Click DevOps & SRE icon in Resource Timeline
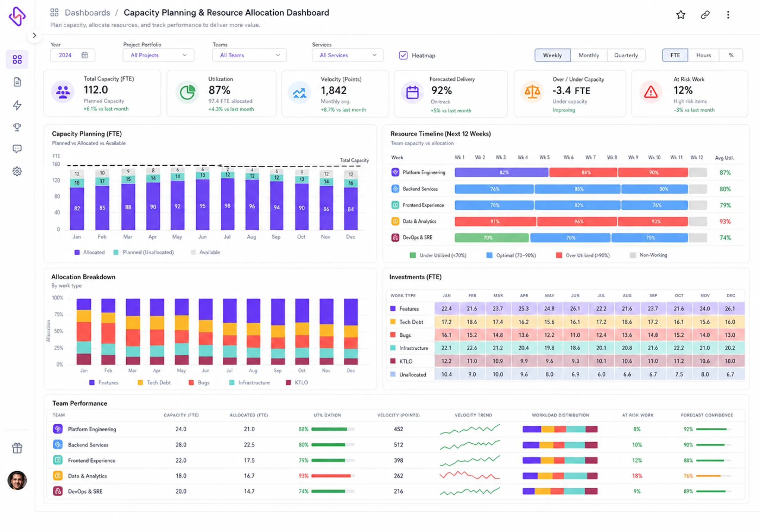 [x=395, y=237]
